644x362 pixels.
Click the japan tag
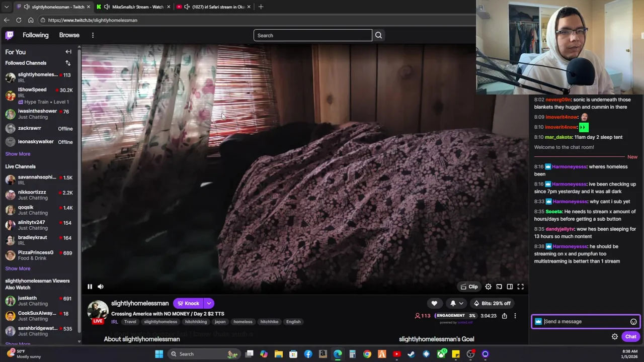[x=220, y=322]
